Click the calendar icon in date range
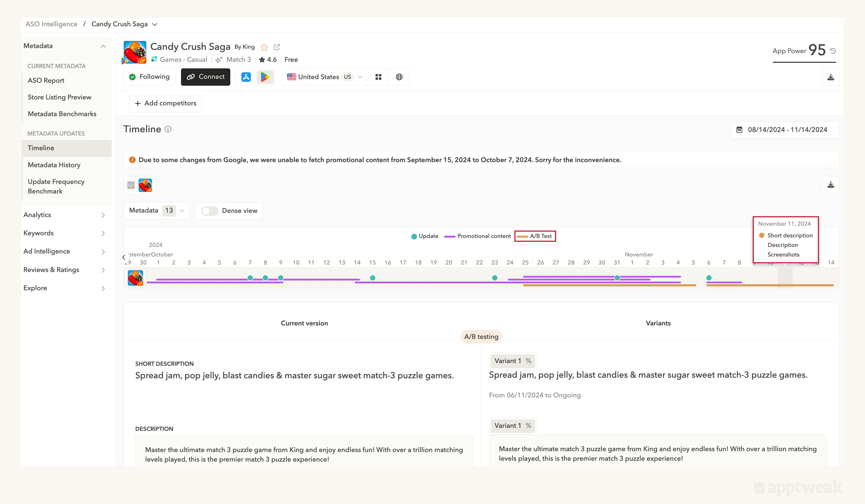 coord(739,130)
